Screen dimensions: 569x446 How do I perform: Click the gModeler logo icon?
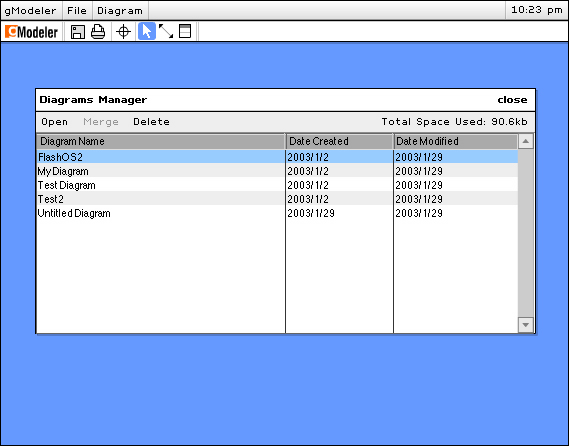click(31, 32)
